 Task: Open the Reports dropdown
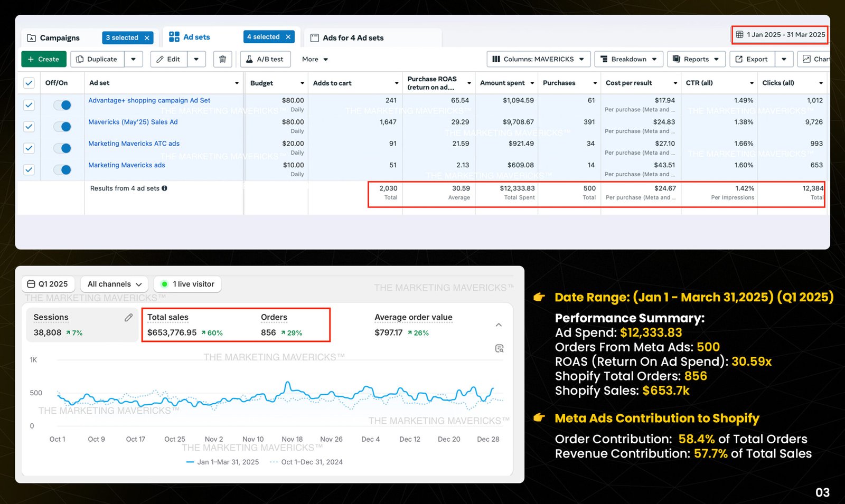(696, 59)
